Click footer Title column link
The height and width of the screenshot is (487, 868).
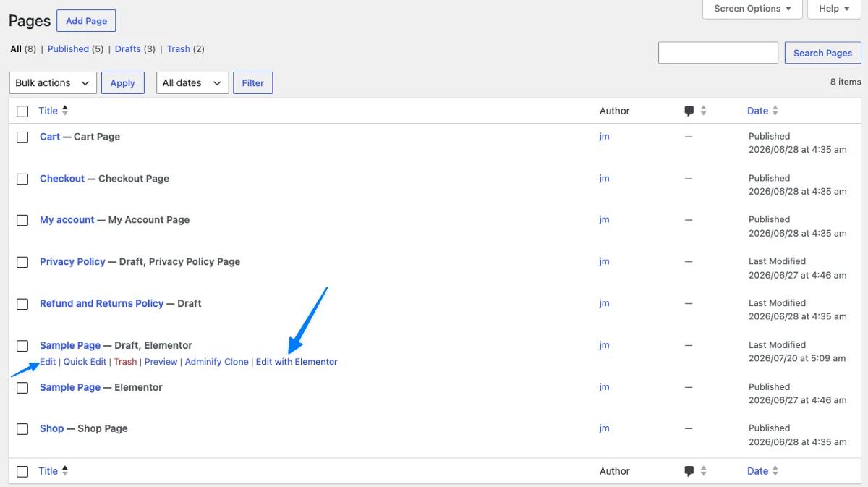(48, 471)
